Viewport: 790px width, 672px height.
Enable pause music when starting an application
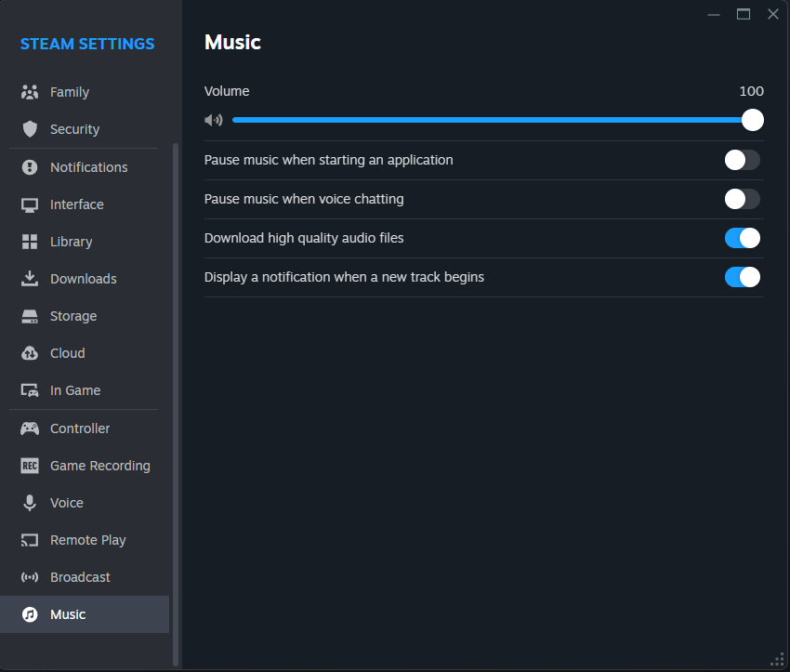(x=743, y=160)
